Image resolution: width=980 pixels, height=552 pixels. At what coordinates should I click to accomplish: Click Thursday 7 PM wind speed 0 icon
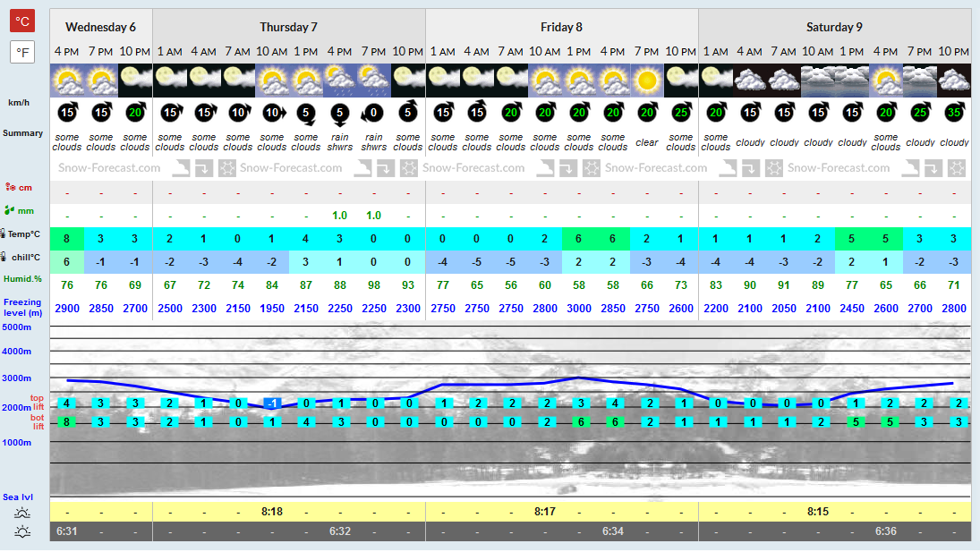373,113
